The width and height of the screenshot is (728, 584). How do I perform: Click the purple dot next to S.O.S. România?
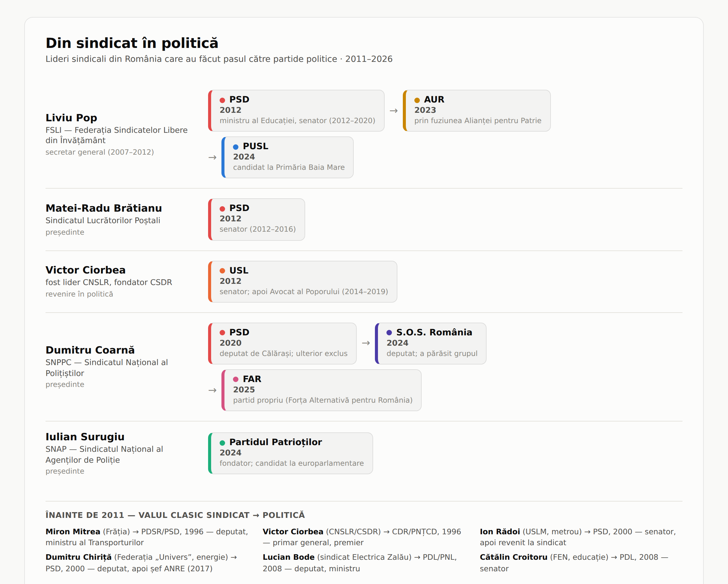[x=389, y=333]
